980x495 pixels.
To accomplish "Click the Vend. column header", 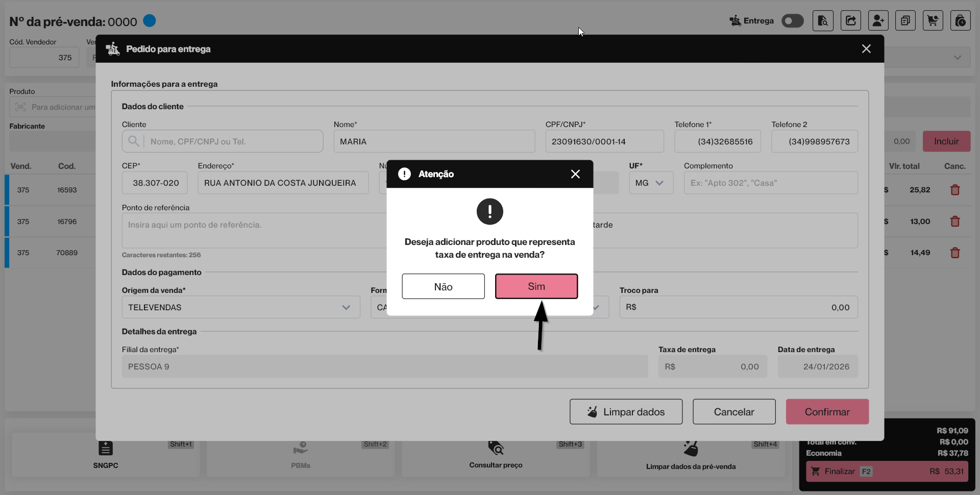I will pos(21,166).
